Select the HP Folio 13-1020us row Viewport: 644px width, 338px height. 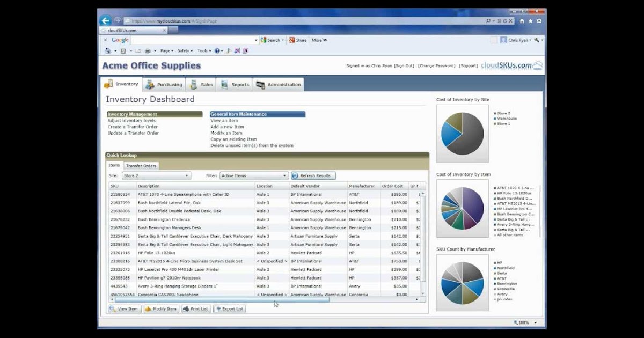pyautogui.click(x=264, y=253)
